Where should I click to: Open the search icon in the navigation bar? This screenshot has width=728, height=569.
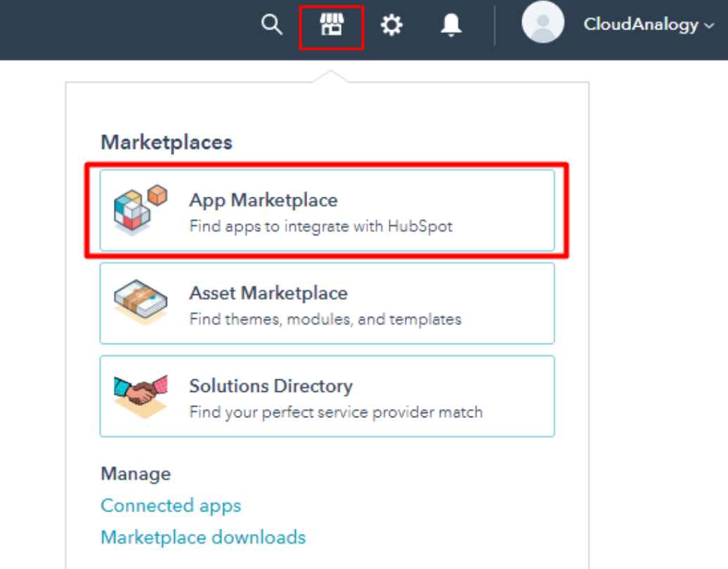[271, 24]
